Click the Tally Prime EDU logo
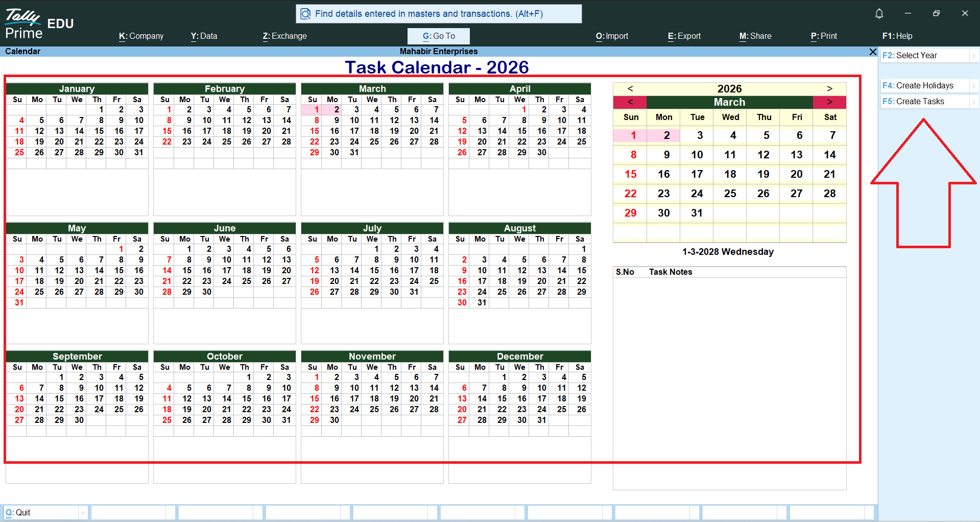 point(39,24)
